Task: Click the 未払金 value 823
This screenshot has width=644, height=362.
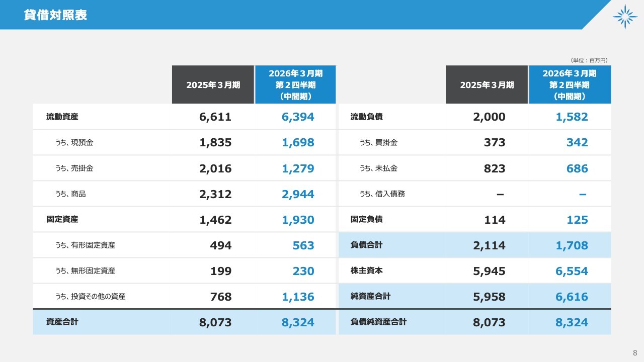Action: pyautogui.click(x=494, y=168)
